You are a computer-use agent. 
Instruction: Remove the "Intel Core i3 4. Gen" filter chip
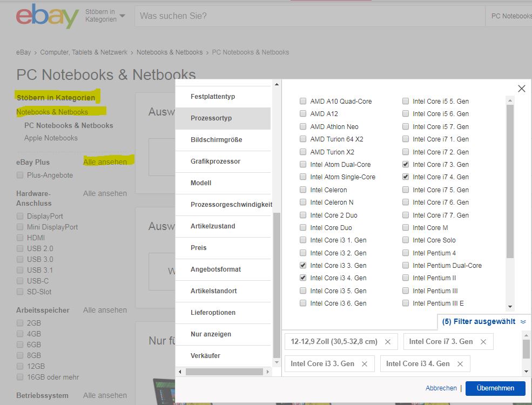click(460, 363)
